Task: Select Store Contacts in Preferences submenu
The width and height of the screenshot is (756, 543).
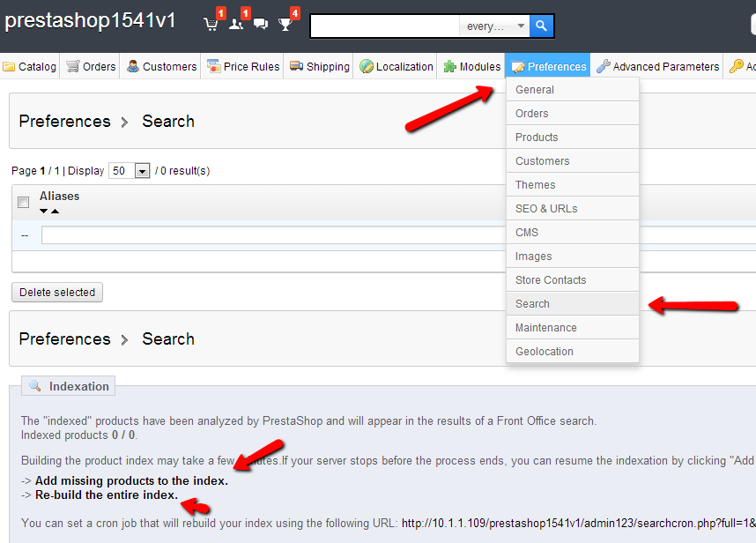Action: pos(573,279)
